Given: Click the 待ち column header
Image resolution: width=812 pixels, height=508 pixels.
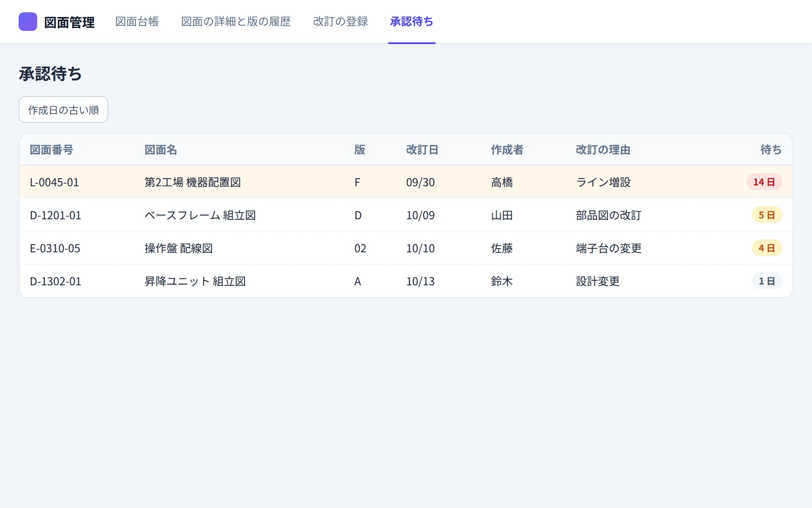Looking at the screenshot, I should coord(771,150).
